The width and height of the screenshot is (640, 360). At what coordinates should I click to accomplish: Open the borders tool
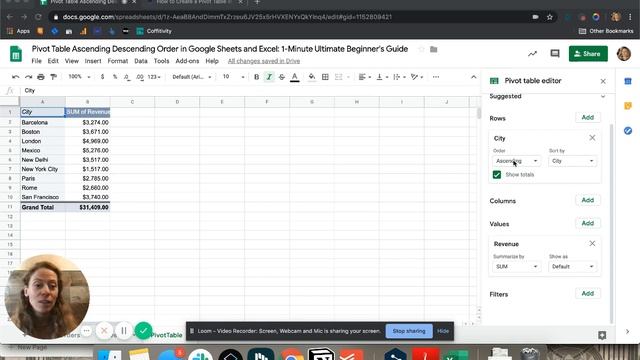[x=325, y=77]
